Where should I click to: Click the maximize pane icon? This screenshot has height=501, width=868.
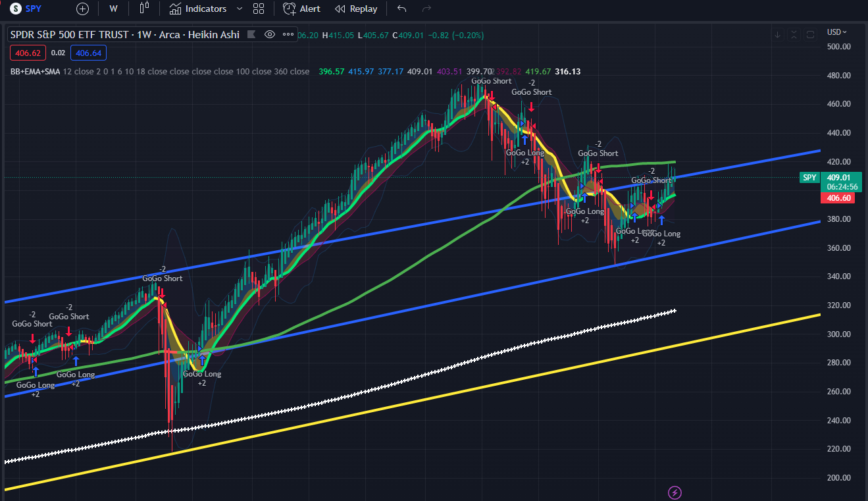coord(811,34)
